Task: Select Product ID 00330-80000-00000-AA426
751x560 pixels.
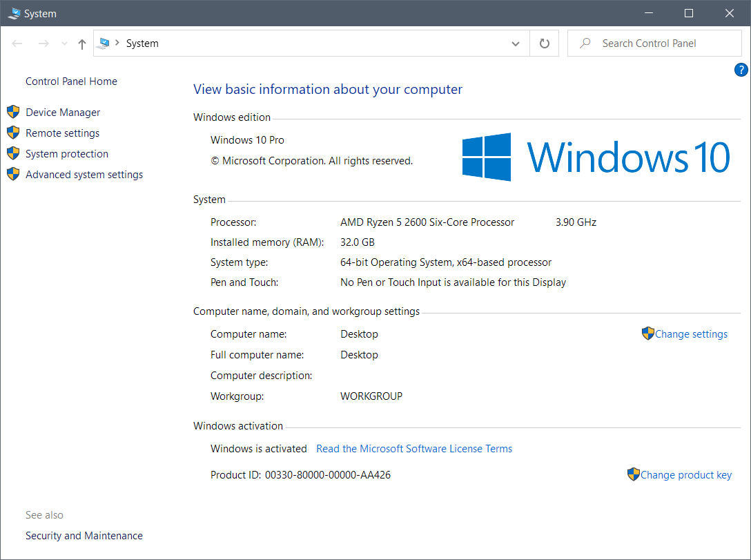Action: point(300,475)
